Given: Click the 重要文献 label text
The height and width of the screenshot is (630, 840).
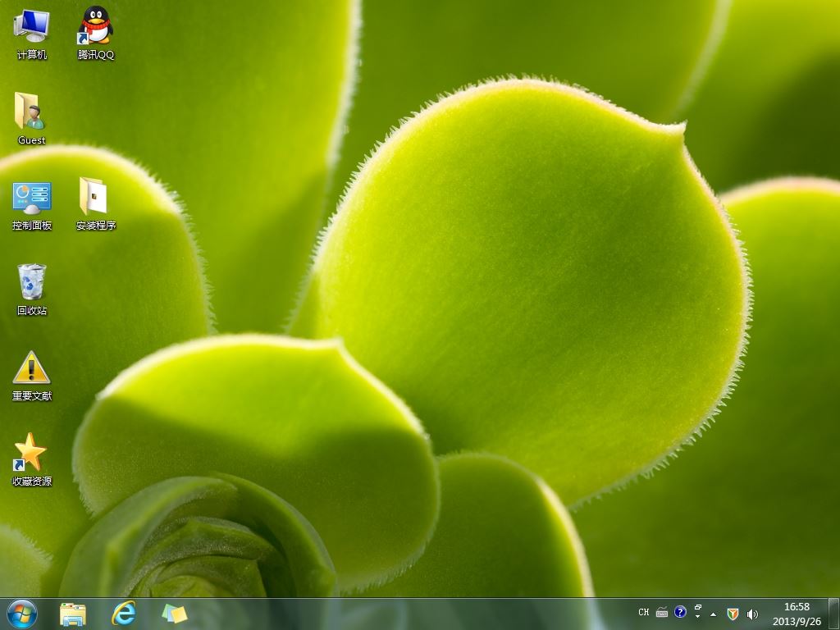Looking at the screenshot, I should (x=32, y=396).
